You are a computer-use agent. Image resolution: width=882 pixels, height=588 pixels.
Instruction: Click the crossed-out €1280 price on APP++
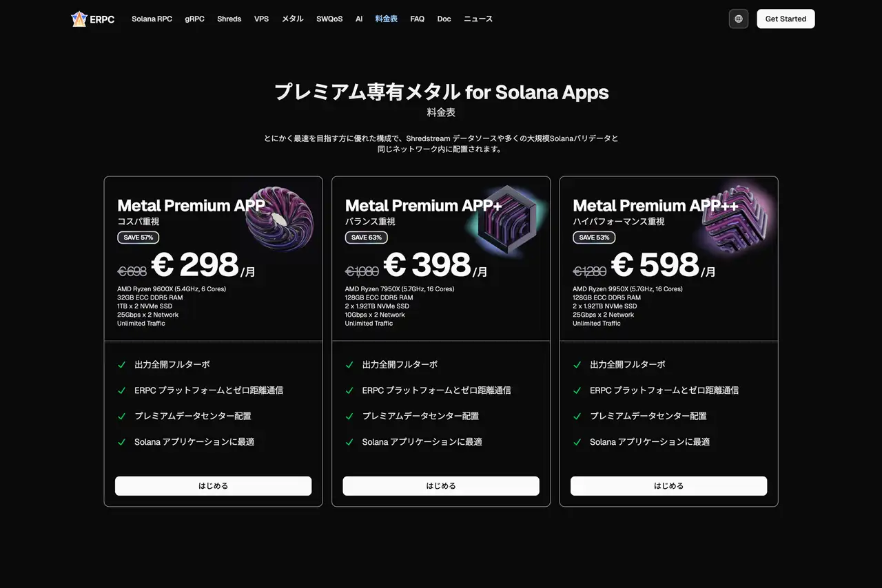590,271
